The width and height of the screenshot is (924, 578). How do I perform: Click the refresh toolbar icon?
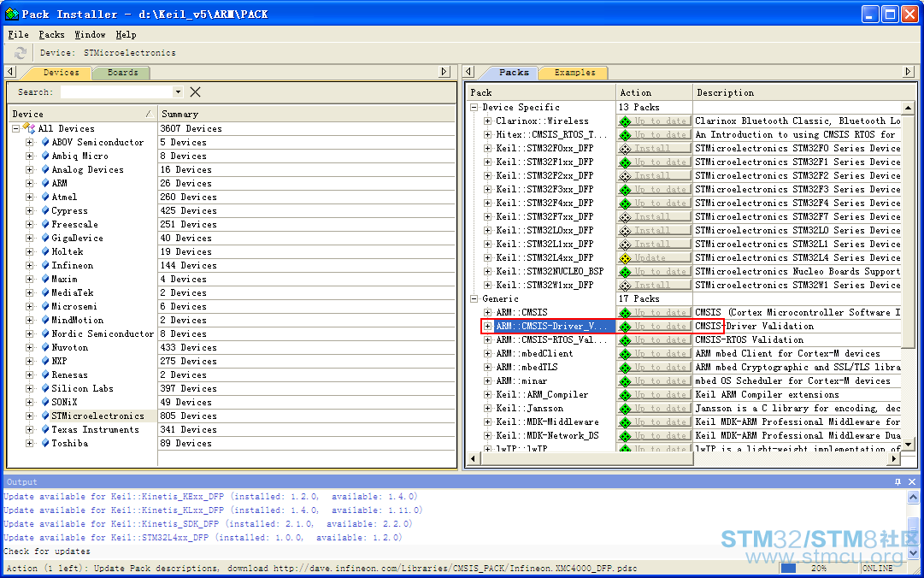21,53
